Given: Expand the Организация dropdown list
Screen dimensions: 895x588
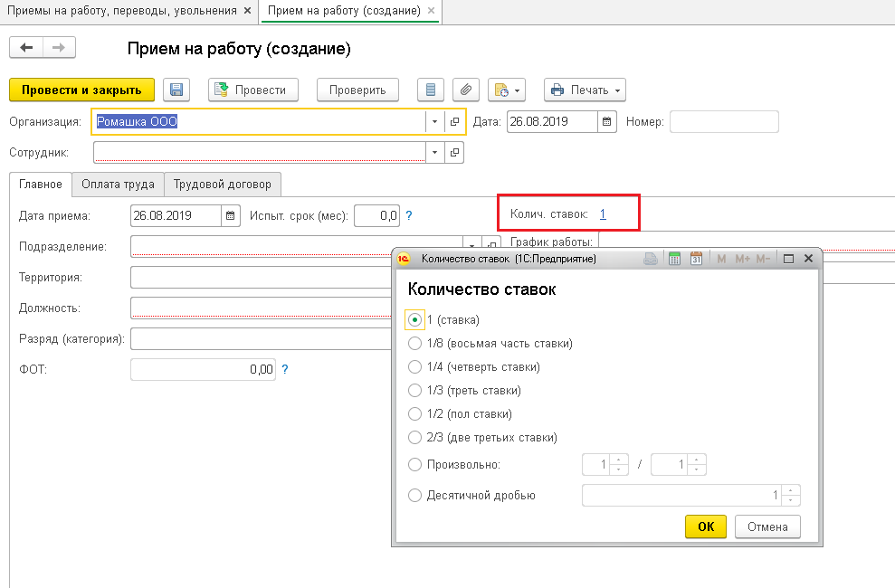Looking at the screenshot, I should [435, 121].
